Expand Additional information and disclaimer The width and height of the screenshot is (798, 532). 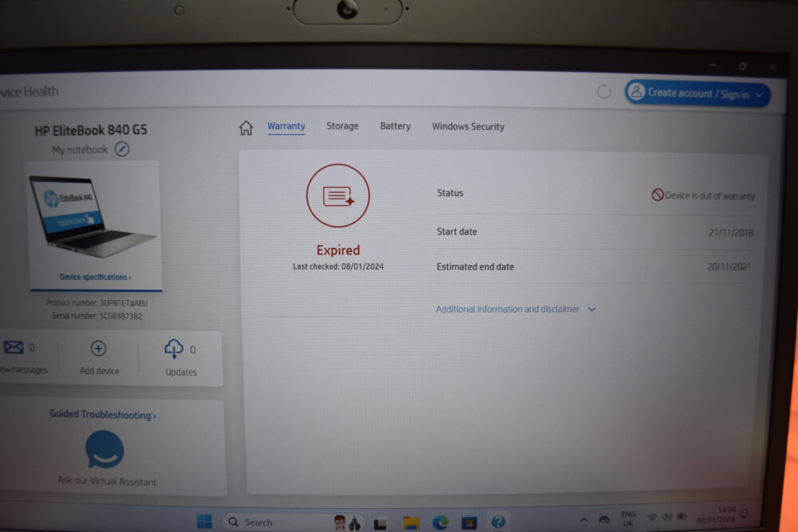point(516,309)
